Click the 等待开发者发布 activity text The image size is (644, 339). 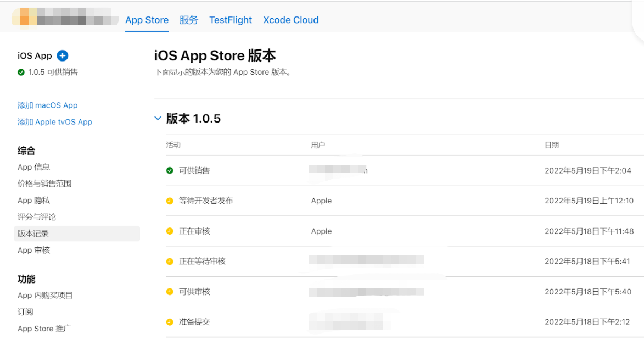coord(206,201)
